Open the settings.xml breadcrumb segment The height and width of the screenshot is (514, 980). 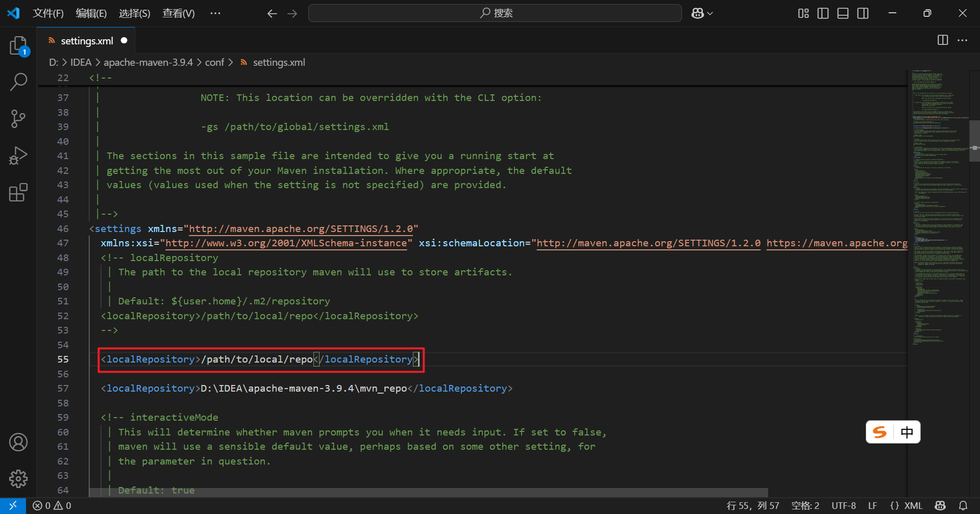pyautogui.click(x=279, y=62)
